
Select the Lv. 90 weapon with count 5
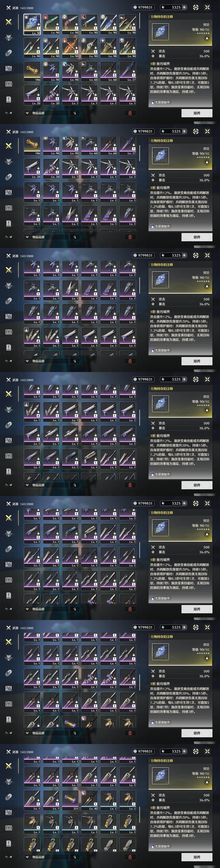click(x=128, y=24)
